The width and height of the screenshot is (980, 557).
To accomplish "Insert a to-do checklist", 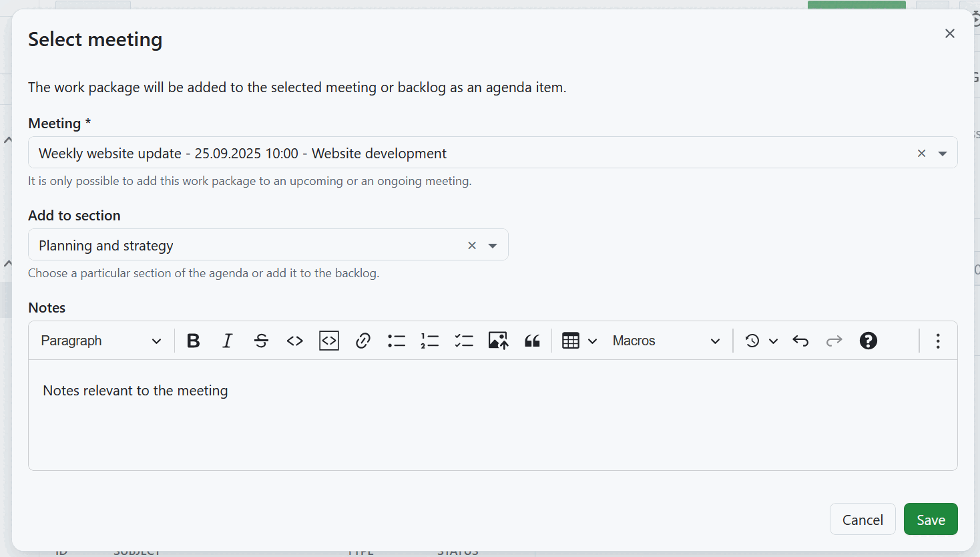I will tap(464, 341).
